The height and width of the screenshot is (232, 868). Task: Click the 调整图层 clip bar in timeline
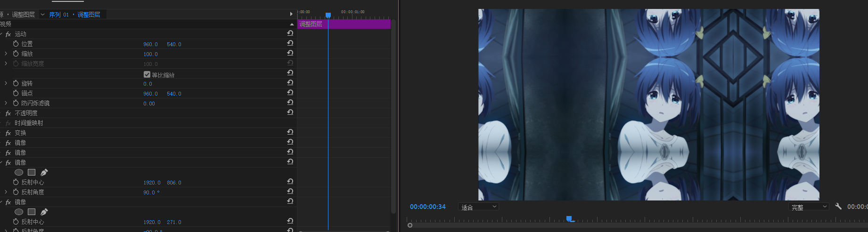(358, 24)
